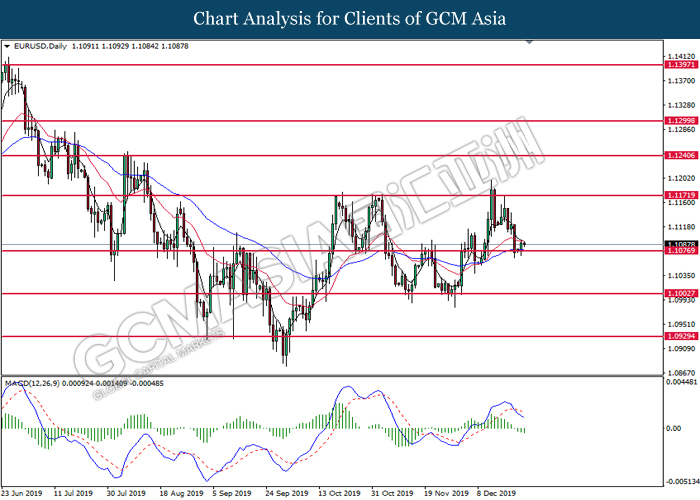Click the 'Chart Analysis for Clients of GCM Asia' title

[x=350, y=19]
